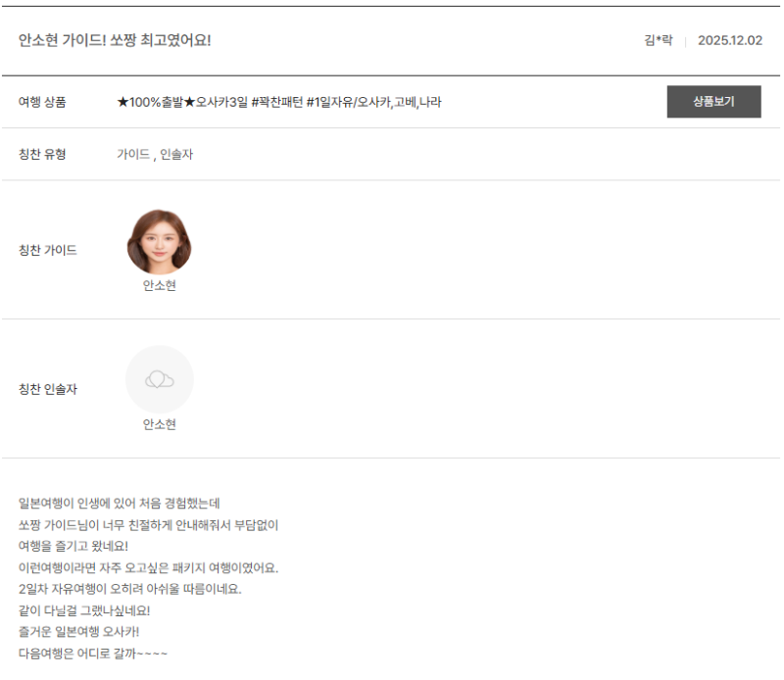The height and width of the screenshot is (680, 784).
Task: Click the line 여행을 즐기고 왔네요!
Action: [x=73, y=547]
